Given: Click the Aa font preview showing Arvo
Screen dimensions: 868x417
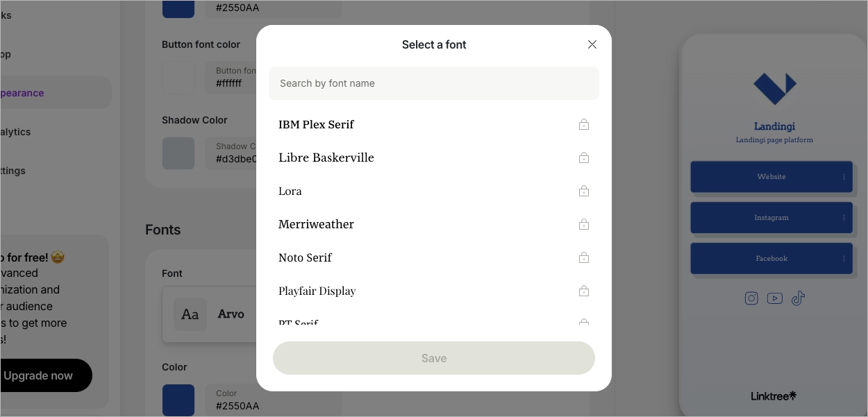Looking at the screenshot, I should click(x=190, y=314).
